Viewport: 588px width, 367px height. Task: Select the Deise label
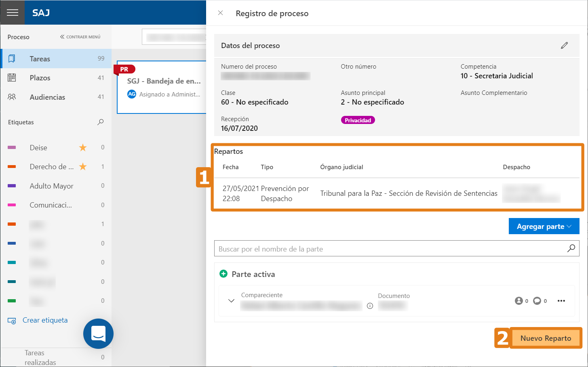[38, 148]
